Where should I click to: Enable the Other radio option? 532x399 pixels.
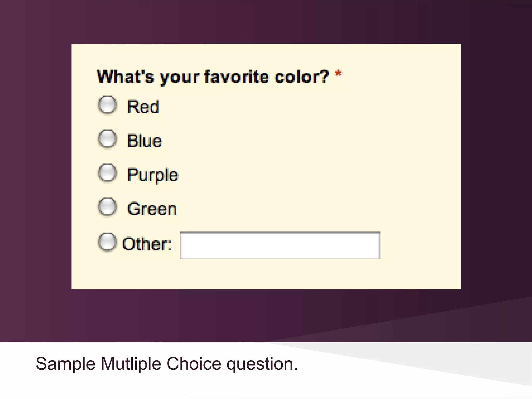coord(107,242)
